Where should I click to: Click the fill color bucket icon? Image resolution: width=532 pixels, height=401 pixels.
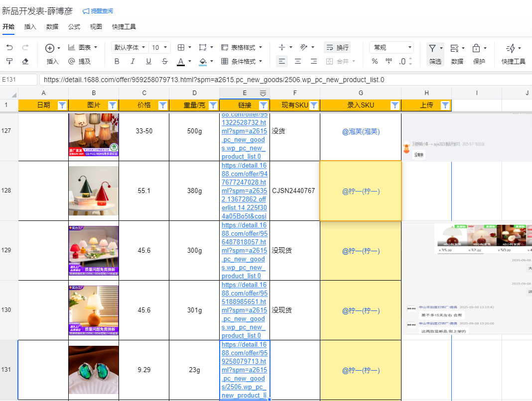(x=203, y=61)
